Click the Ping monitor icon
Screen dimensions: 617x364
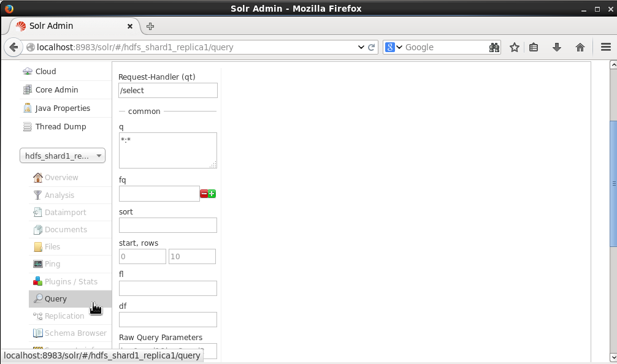click(x=38, y=264)
